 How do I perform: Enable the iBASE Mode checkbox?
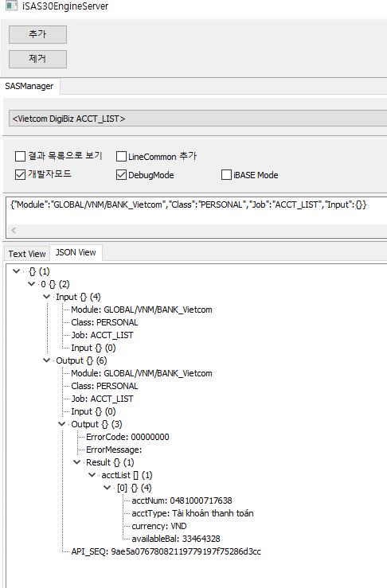[x=226, y=175]
